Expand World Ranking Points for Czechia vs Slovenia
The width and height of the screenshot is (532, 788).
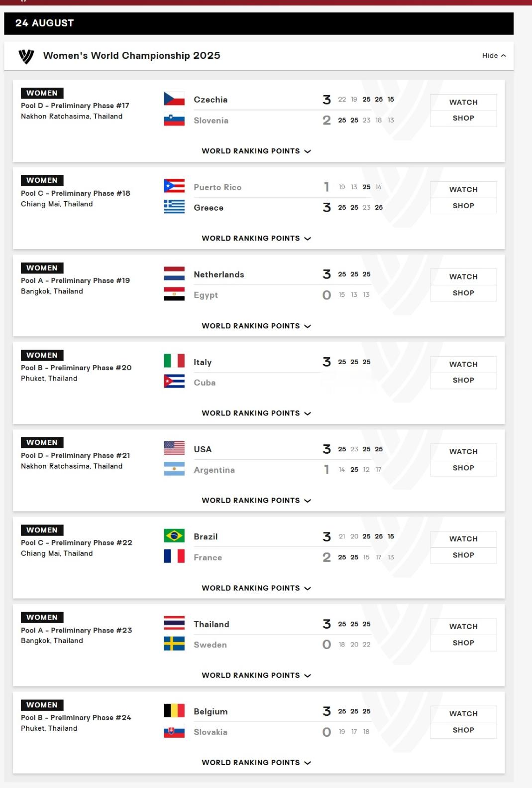(x=256, y=151)
